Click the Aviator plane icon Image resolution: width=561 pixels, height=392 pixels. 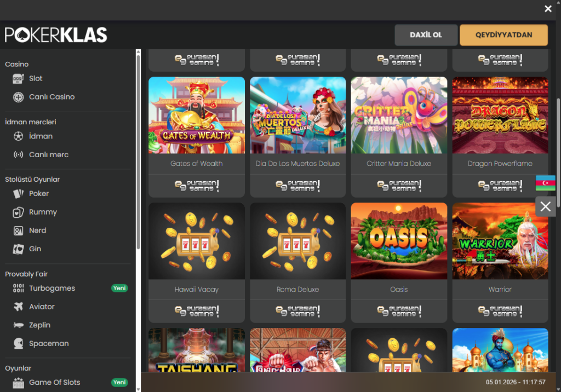(x=18, y=307)
